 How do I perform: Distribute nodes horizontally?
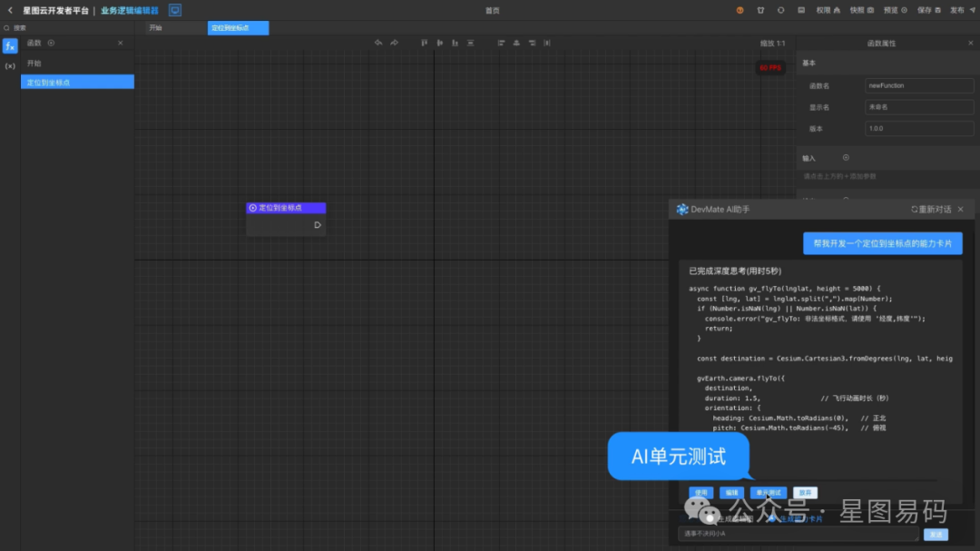coord(547,43)
